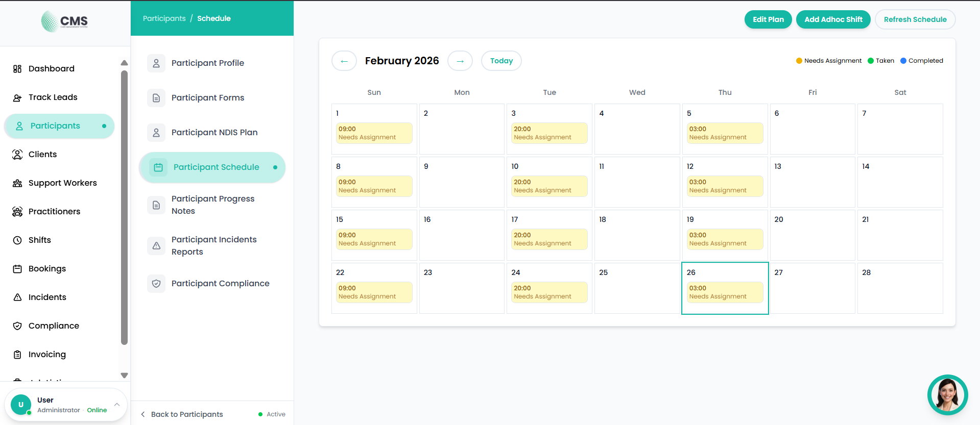Click the user avatar U
Image resolution: width=980 pixels, height=425 pixels.
coord(21,405)
